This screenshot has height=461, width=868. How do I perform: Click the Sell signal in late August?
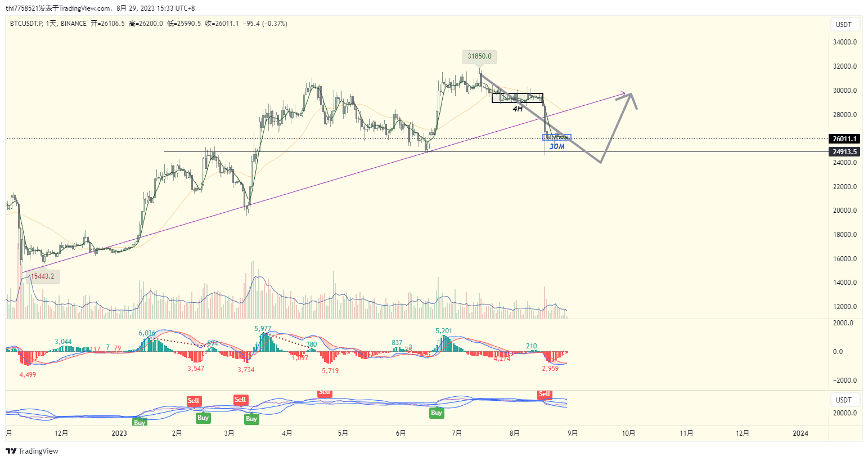tap(545, 394)
